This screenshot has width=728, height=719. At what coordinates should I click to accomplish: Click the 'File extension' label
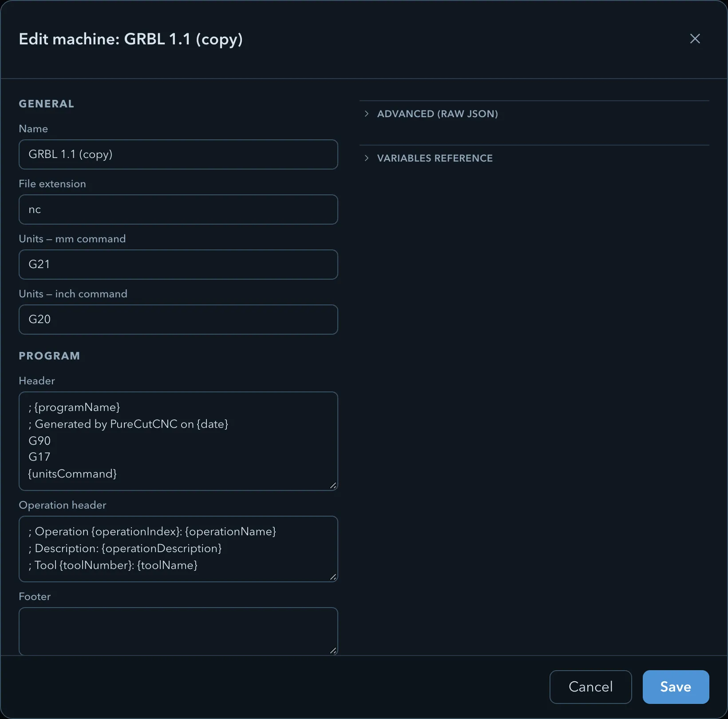coord(52,184)
